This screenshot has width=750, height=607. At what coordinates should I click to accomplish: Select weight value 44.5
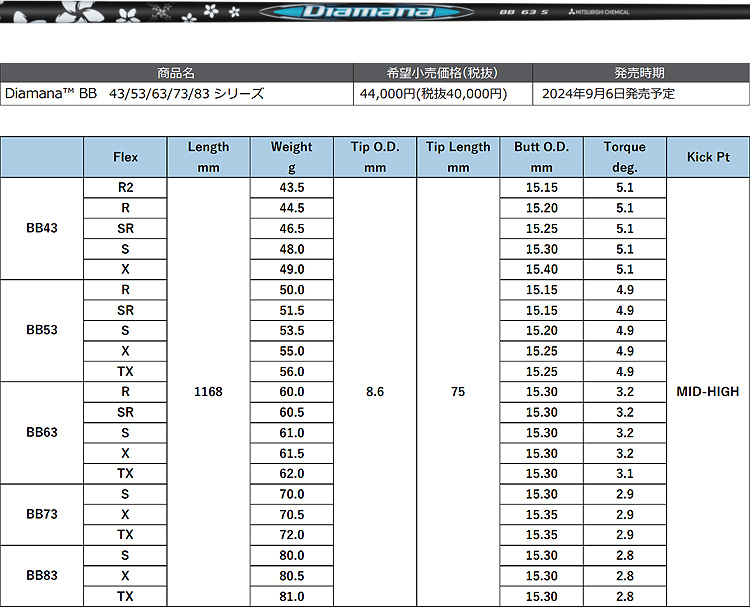(292, 208)
